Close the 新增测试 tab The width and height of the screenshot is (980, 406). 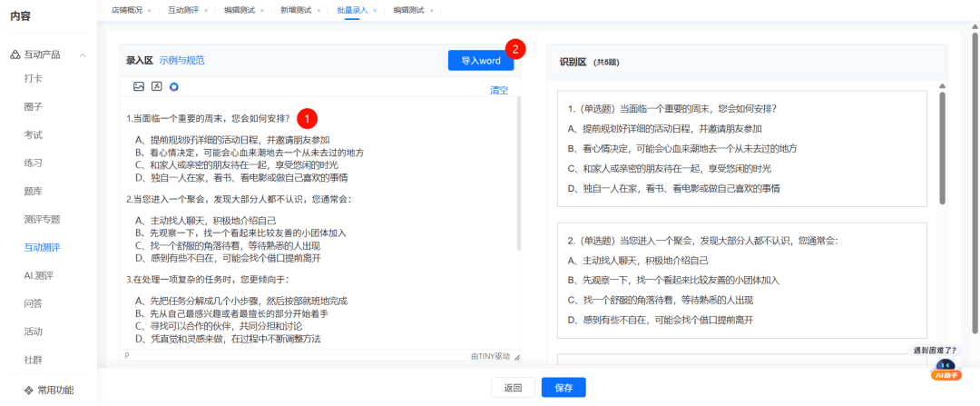click(x=318, y=10)
